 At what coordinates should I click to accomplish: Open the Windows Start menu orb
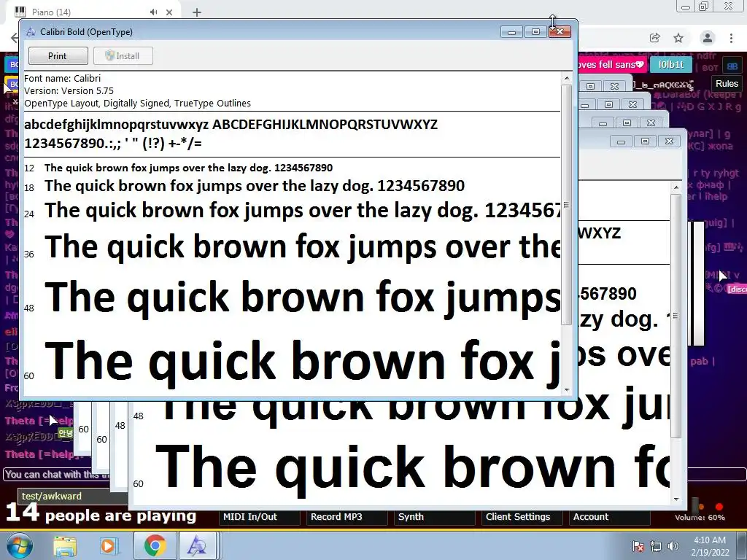[x=18, y=545]
